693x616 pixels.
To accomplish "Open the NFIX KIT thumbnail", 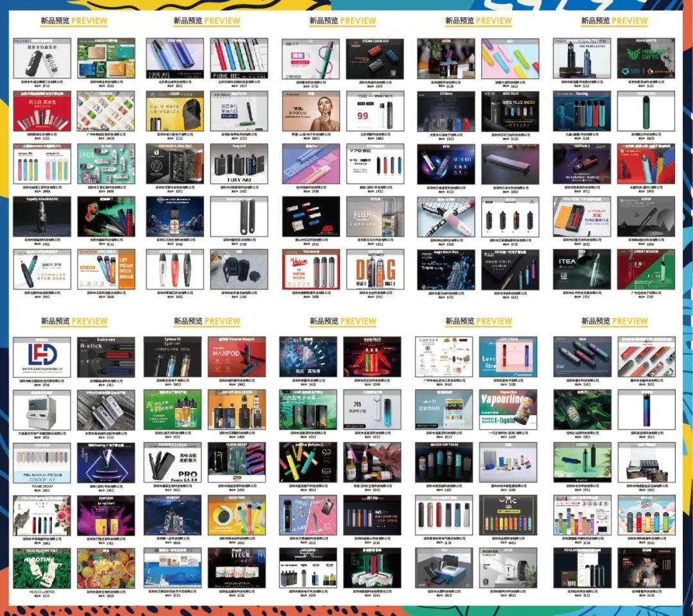I will tap(446, 164).
